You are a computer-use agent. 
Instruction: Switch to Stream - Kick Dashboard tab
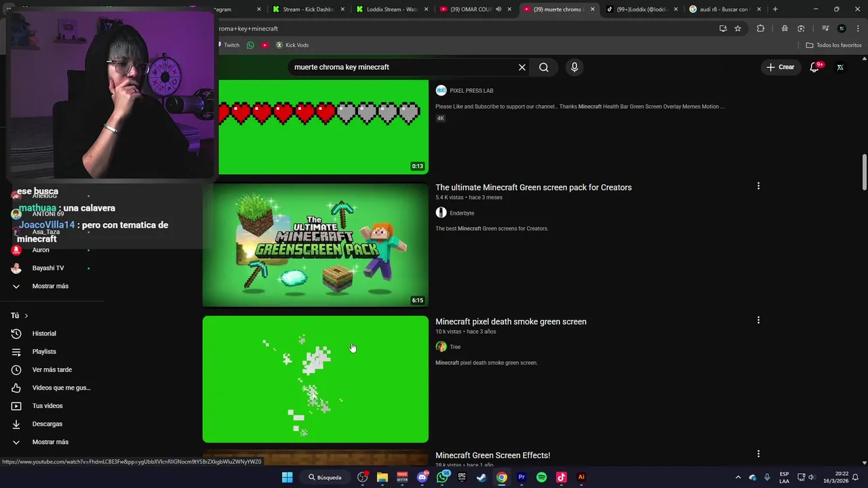point(307,9)
